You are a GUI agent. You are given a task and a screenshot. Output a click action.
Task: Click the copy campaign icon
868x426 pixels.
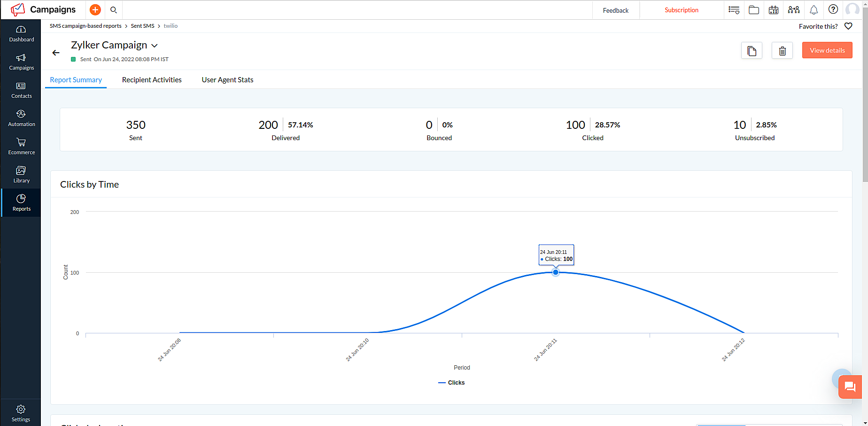click(x=752, y=51)
